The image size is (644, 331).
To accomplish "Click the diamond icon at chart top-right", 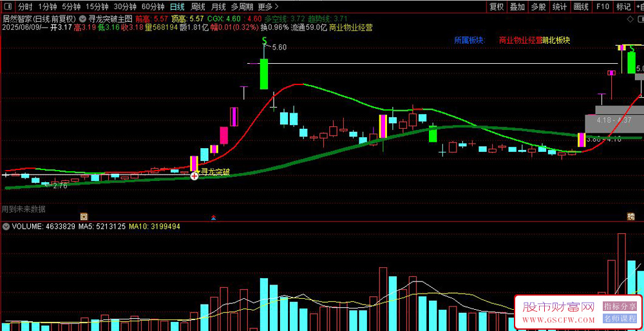I will (x=630, y=19).
